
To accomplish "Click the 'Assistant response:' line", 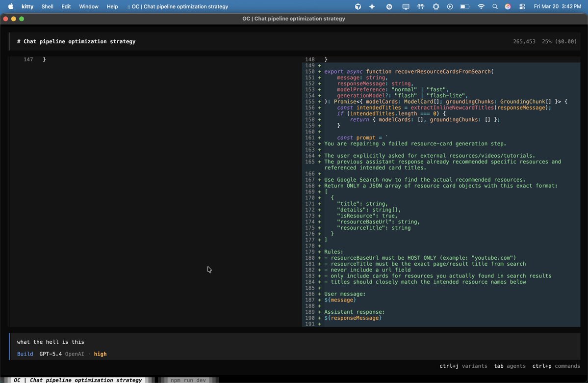I will [x=355, y=312].
